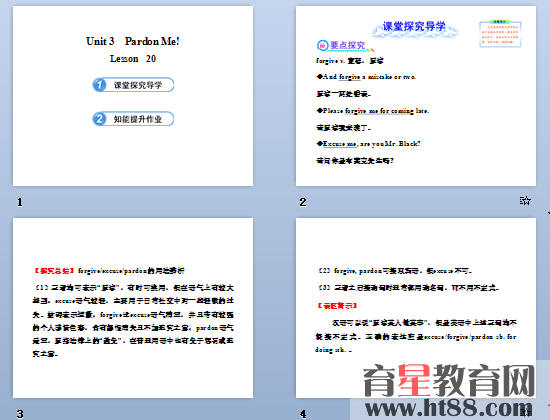Click the slide number 1 label
The width and height of the screenshot is (550, 420).
(x=20, y=202)
